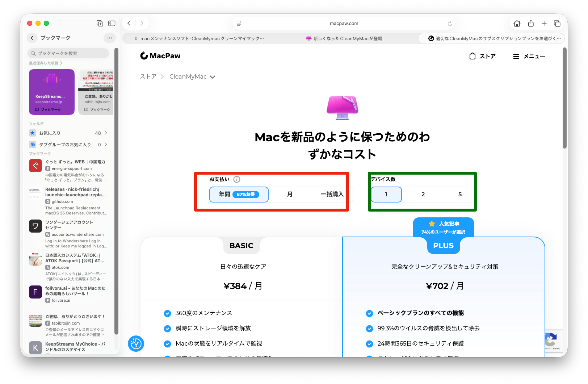The height and width of the screenshot is (384, 588).
Task: Open the bookmarks more options menu
Action: 110,38
